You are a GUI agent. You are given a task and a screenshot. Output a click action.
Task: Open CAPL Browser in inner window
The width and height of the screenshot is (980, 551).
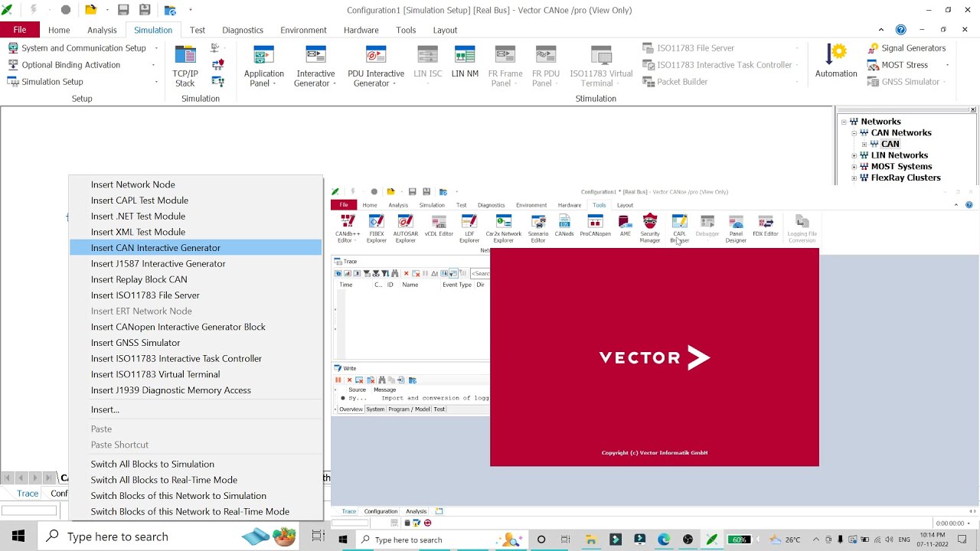pyautogui.click(x=680, y=229)
